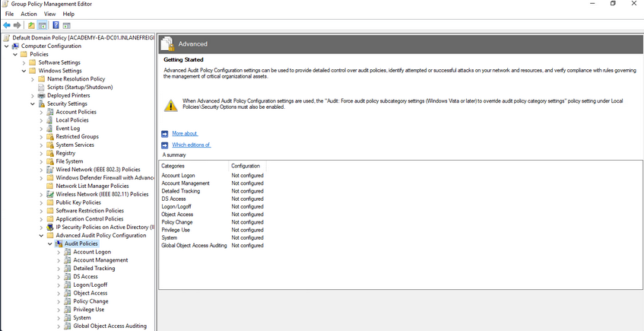Click the 'Which editions of' link
Screen dimensions: 644x331
pyautogui.click(x=191, y=145)
